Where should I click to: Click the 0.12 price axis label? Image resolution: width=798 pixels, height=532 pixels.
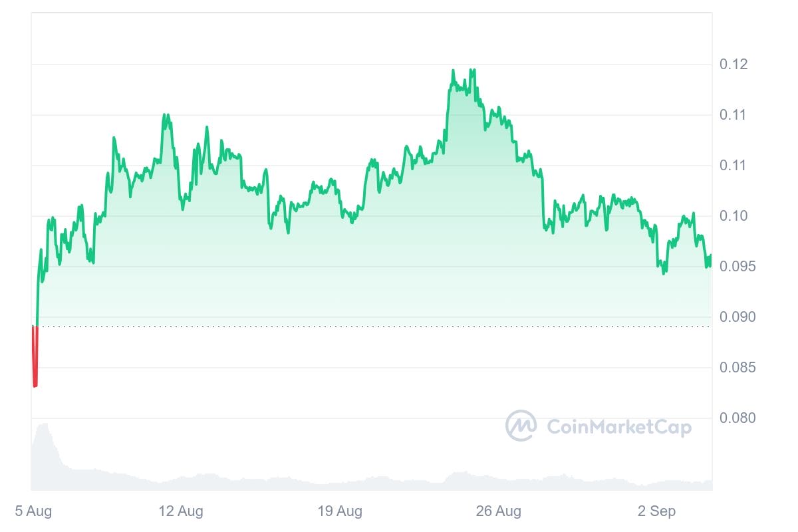pyautogui.click(x=733, y=65)
